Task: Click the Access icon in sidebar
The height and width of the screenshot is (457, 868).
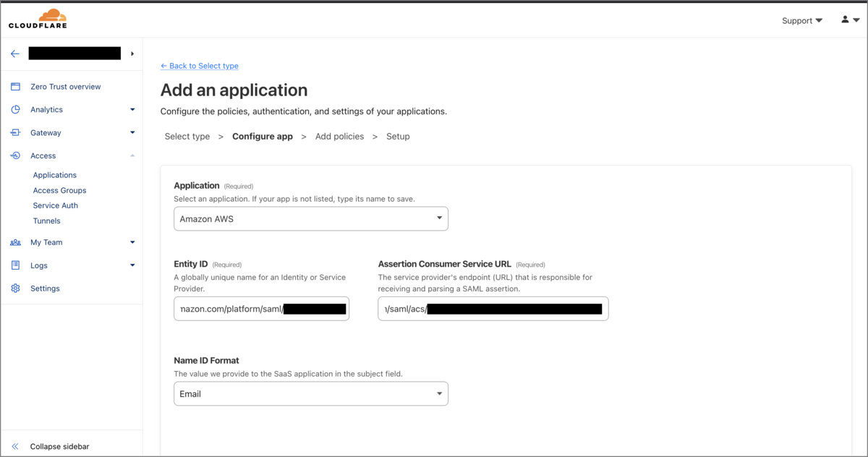Action: coord(15,156)
